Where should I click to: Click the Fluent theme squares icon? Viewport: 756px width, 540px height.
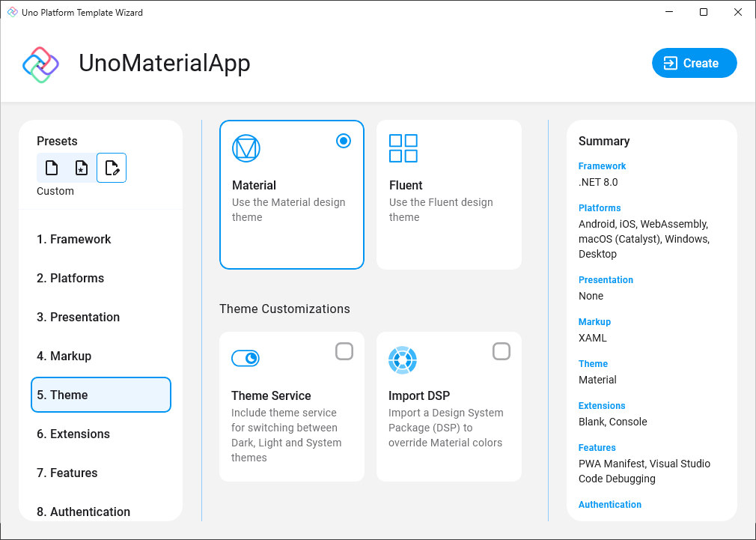(403, 149)
